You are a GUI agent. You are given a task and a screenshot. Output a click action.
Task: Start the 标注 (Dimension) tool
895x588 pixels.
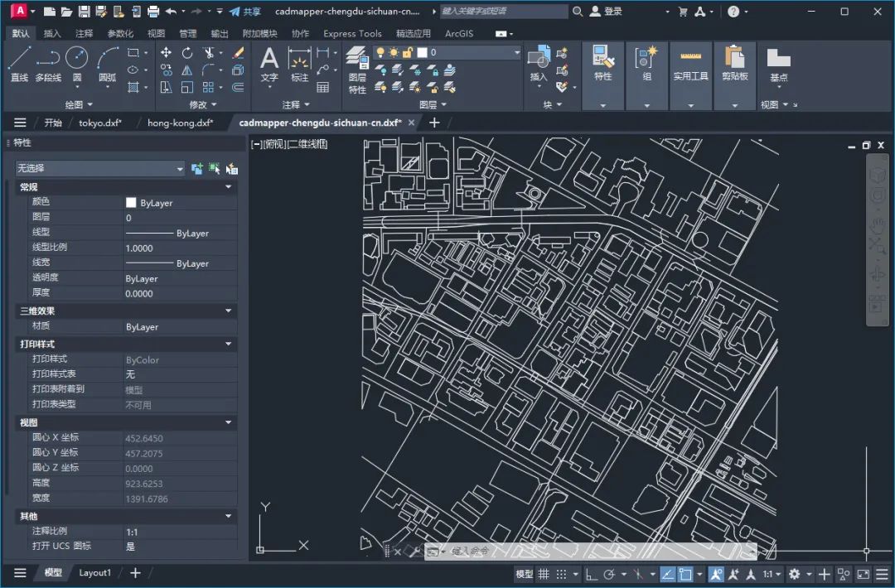coord(300,65)
